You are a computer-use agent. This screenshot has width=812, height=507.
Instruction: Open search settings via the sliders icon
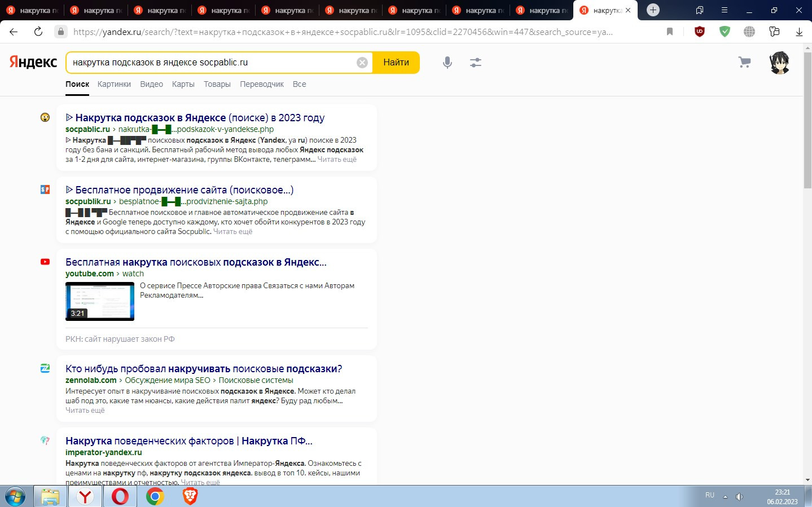pos(476,63)
